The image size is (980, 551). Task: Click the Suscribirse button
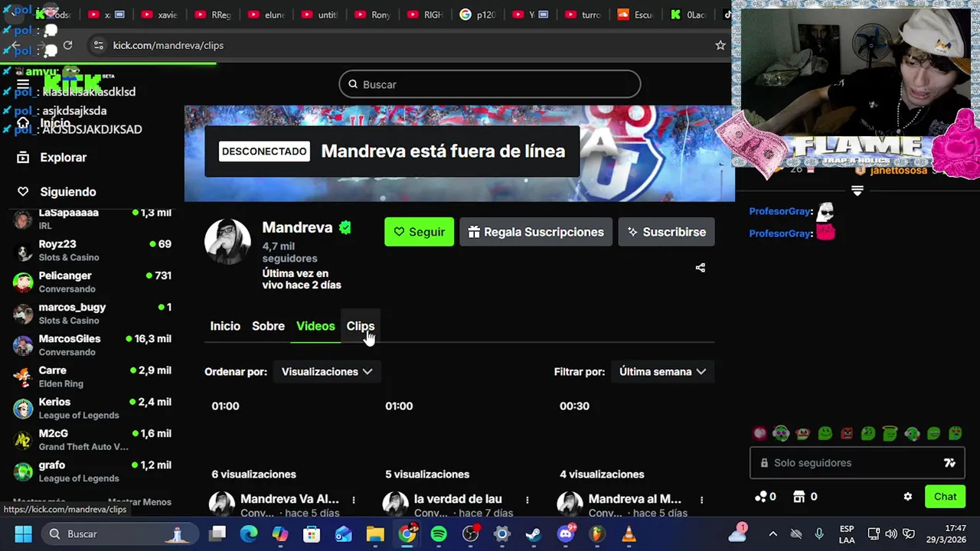(x=666, y=232)
